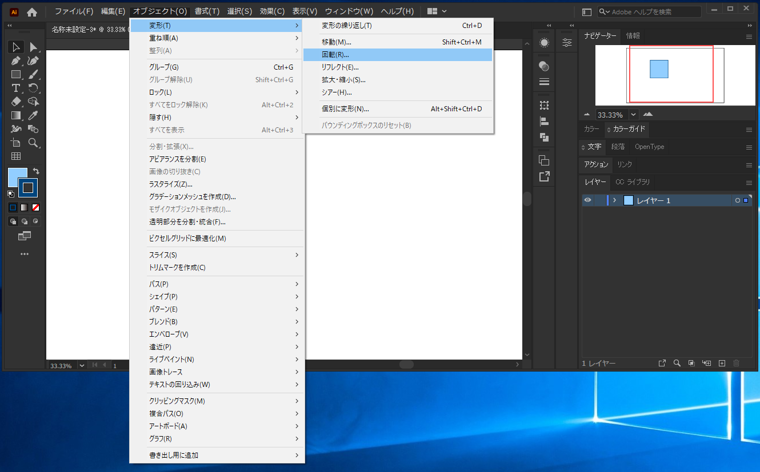Viewport: 760px width, 472px height.
Task: Toggle visibility eye of レイヤー 1
Action: click(x=587, y=200)
